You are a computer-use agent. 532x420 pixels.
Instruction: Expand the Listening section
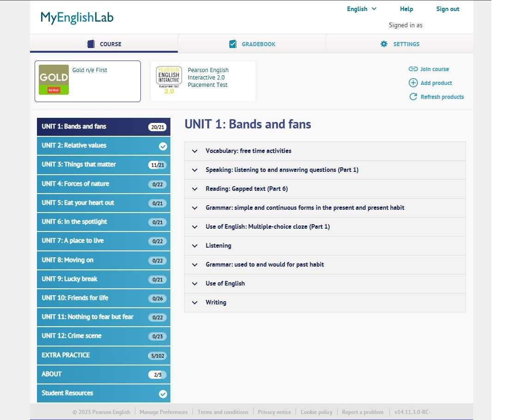pos(325,245)
